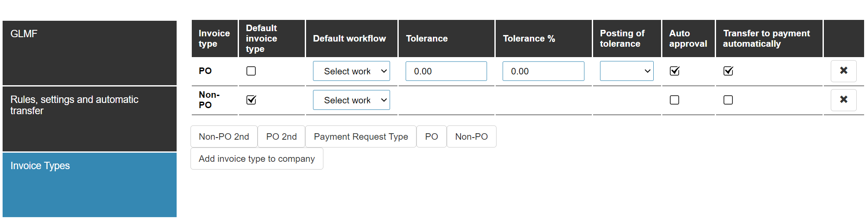Remove the Non-PO invoice type row
This screenshot has width=868, height=218.
[x=843, y=100]
